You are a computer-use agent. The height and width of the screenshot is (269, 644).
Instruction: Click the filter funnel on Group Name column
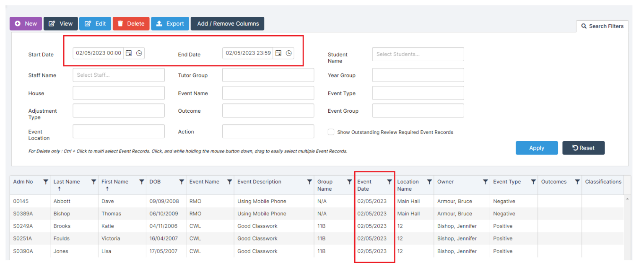coord(349,182)
